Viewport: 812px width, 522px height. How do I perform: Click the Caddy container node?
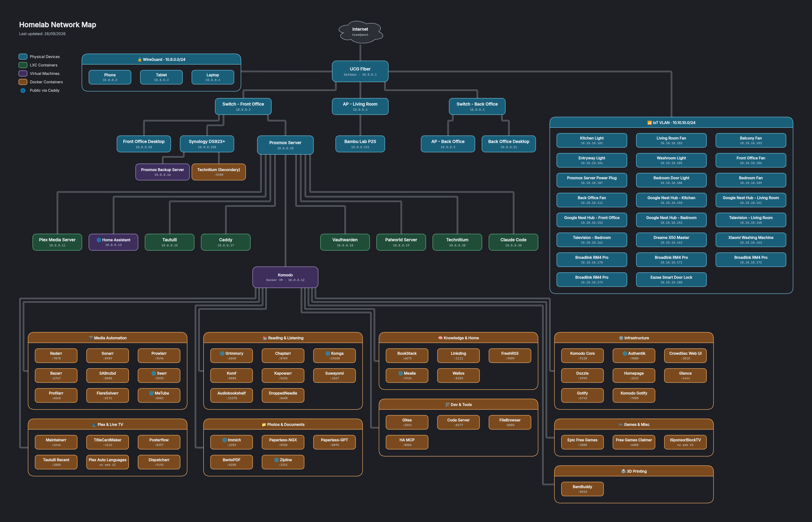click(x=226, y=242)
